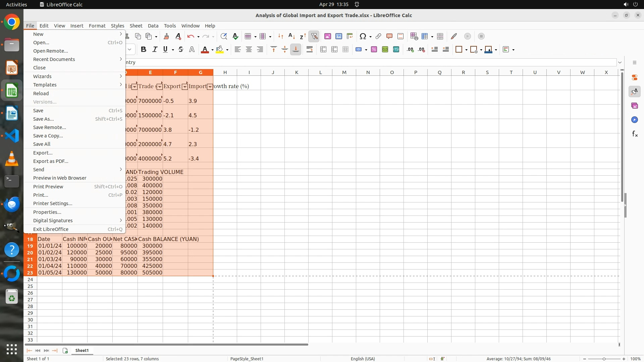Open the background color dropdown arrow
644x362 pixels.
coord(227,50)
